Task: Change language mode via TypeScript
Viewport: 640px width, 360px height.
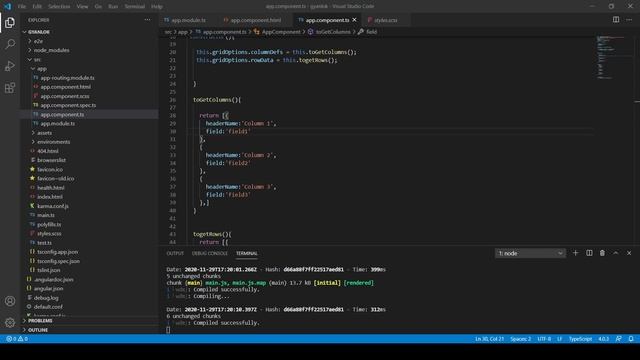Action: [580, 339]
